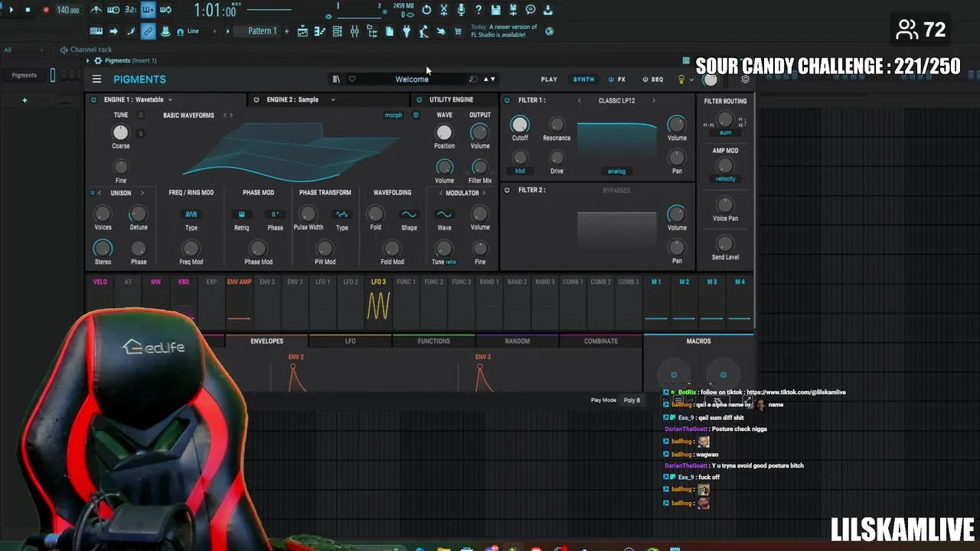Open Engine 2 Sample type dropdown
This screenshot has height=551, width=980.
(x=332, y=99)
